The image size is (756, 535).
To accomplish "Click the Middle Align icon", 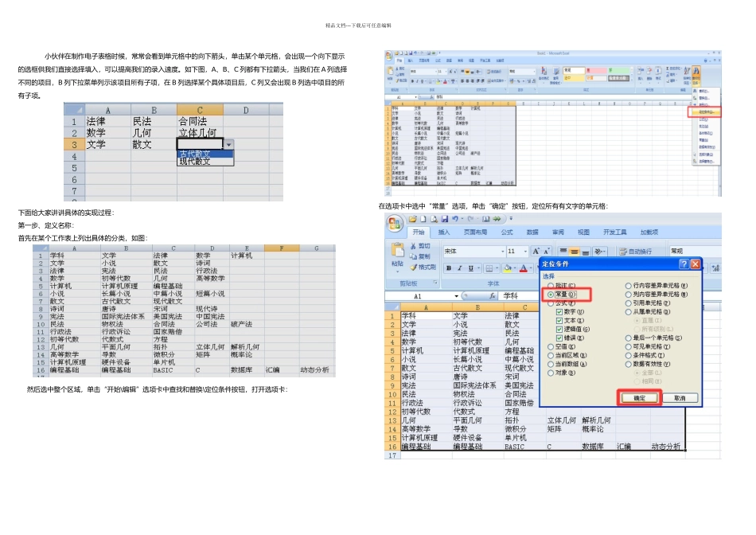I will coord(574,252).
